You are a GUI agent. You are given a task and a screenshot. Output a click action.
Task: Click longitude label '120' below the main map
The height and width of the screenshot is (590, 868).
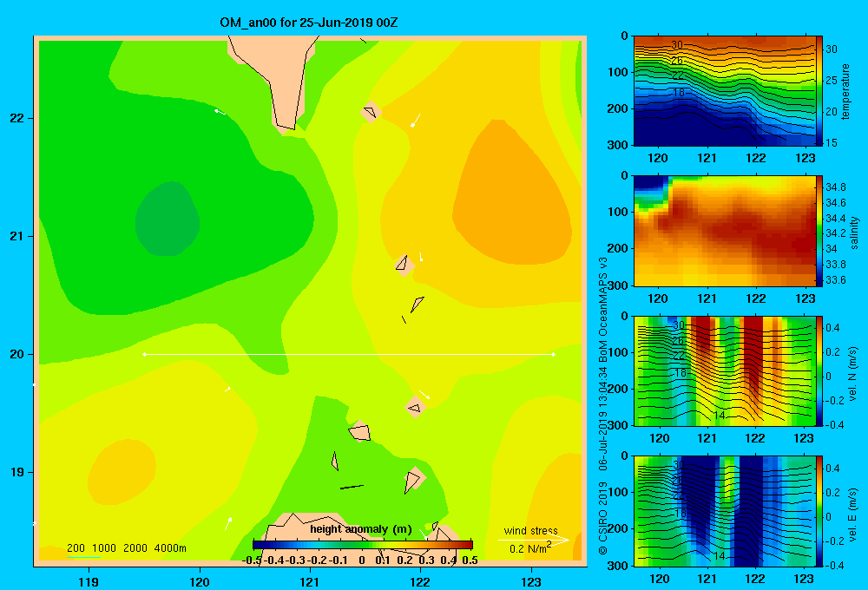pyautogui.click(x=200, y=581)
